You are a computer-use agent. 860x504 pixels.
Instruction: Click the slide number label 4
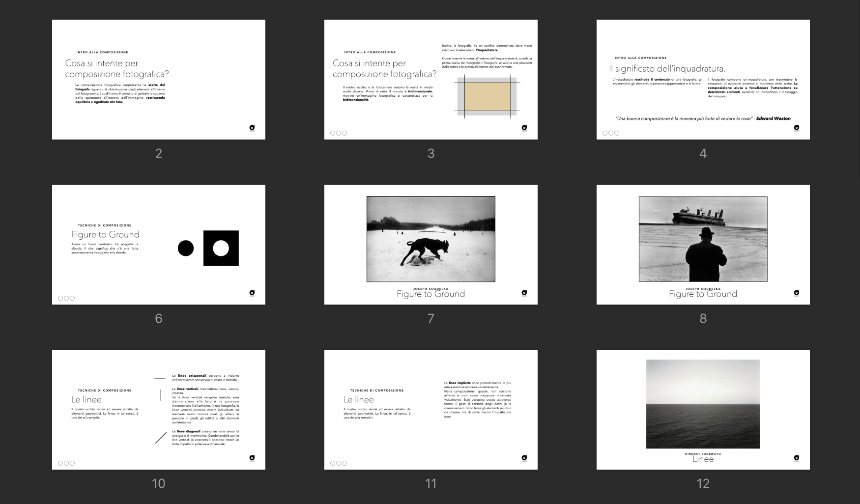pos(703,154)
